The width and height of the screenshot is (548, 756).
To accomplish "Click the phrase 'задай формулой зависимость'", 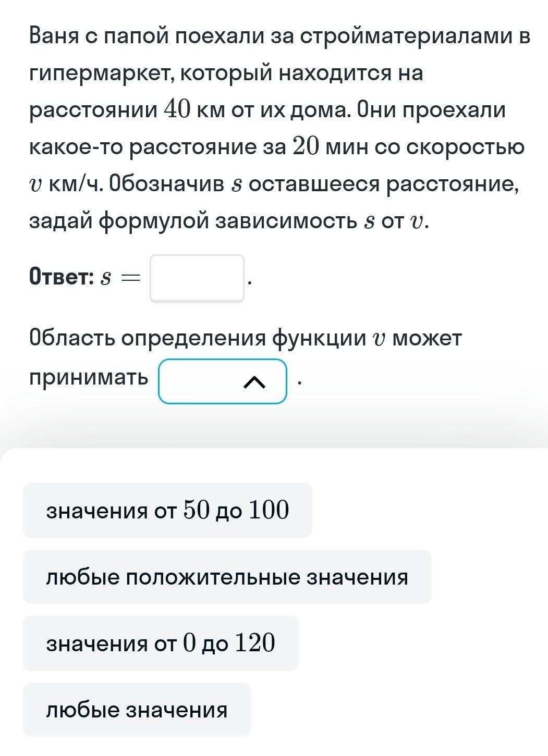I will tap(192, 222).
